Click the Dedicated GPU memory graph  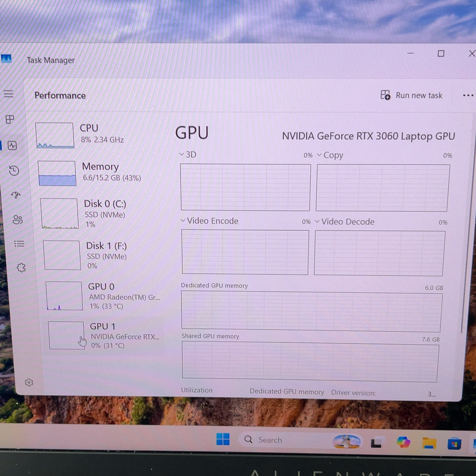pyautogui.click(x=311, y=311)
